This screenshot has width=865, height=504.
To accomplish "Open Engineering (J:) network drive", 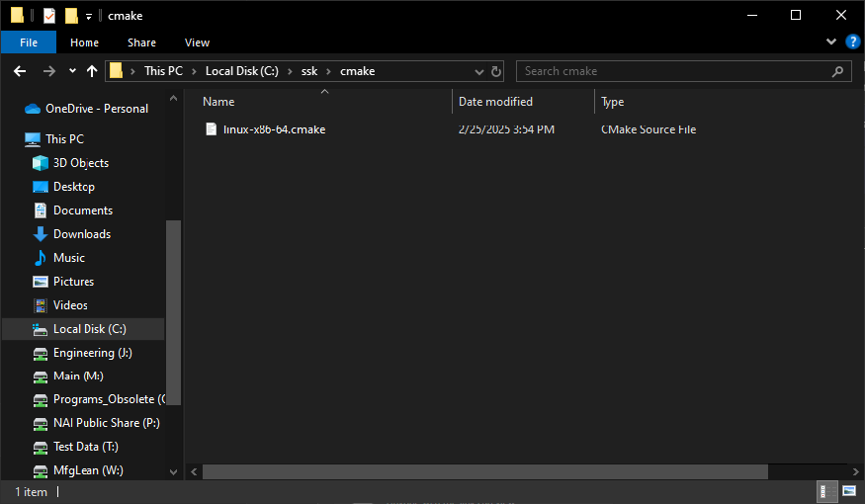I will pyautogui.click(x=93, y=353).
